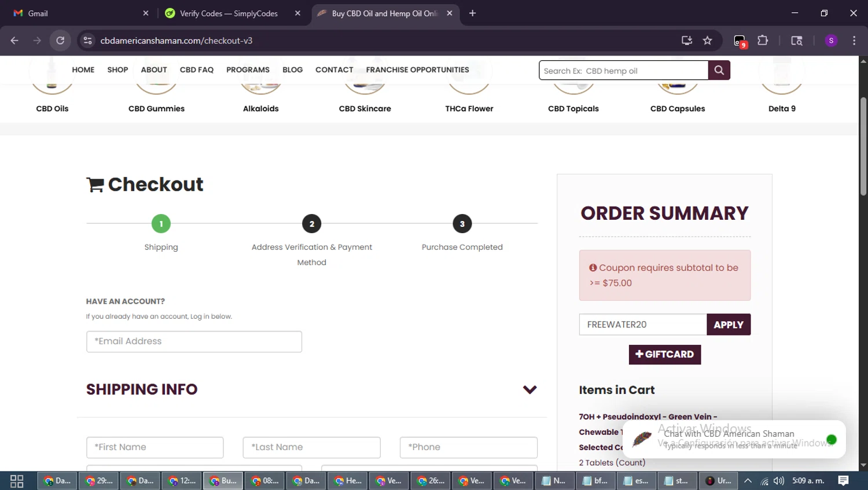
Task: Collapse the Shipping Info section chevron
Action: [x=529, y=389]
